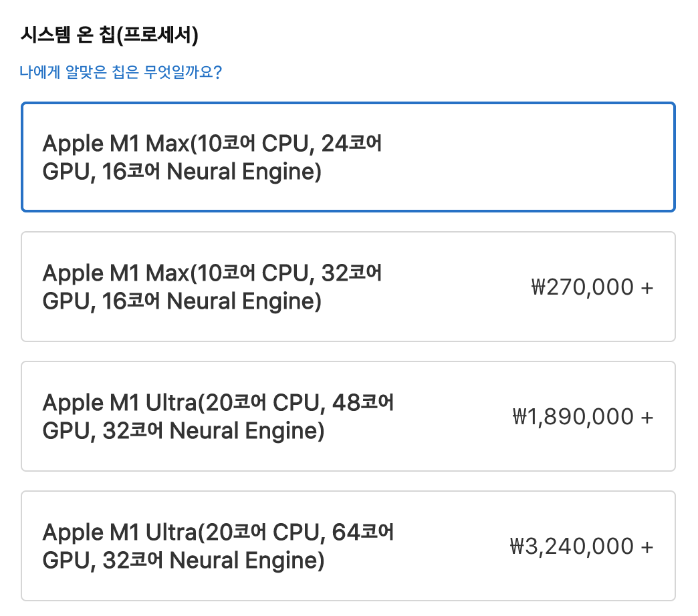
Task: Pick the M1 Ultra 48코어 GPU option
Action: (x=348, y=416)
